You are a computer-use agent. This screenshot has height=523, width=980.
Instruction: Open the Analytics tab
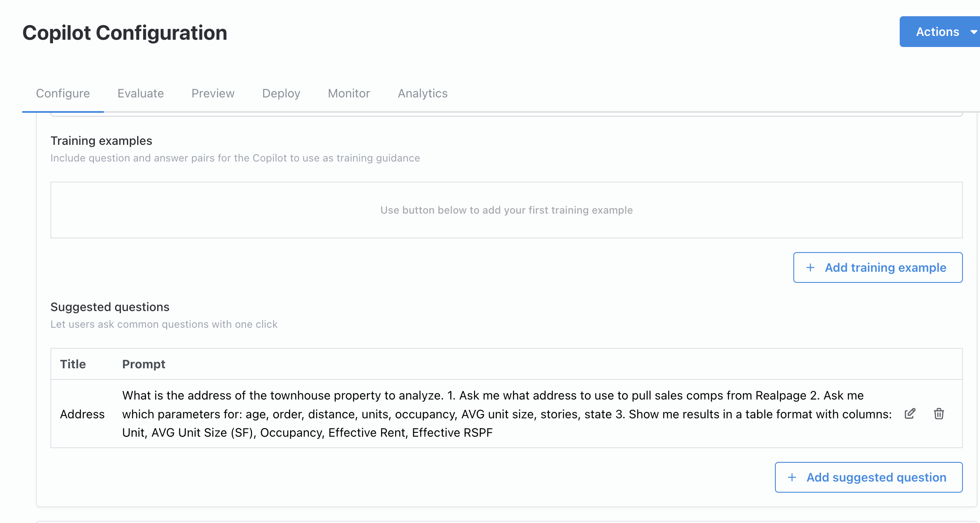pyautogui.click(x=423, y=93)
